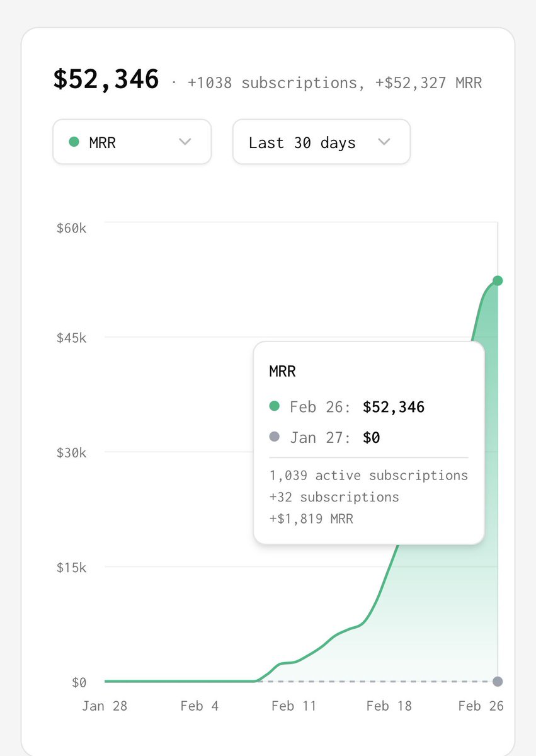This screenshot has height=756, width=536.
Task: Click the Feb 11 x-axis label
Action: pos(294,706)
